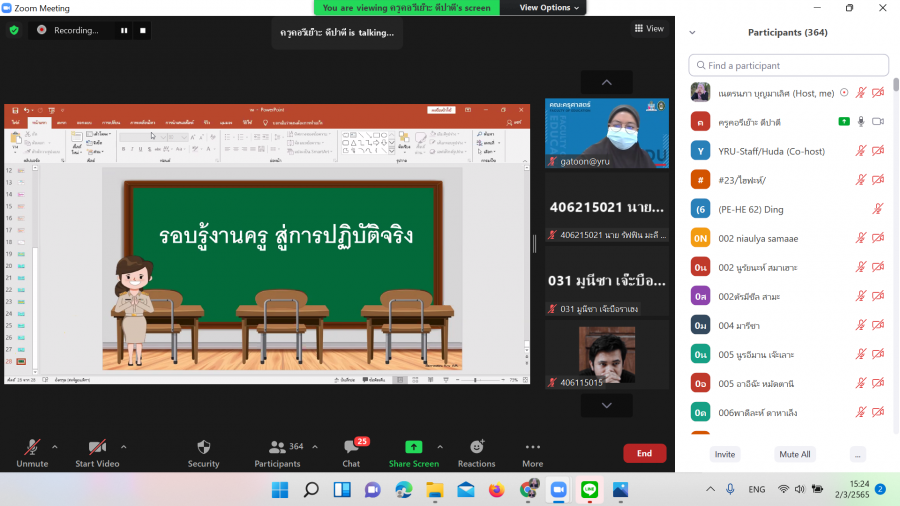Click the Mute All button
The width and height of the screenshot is (900, 506).
click(x=795, y=454)
